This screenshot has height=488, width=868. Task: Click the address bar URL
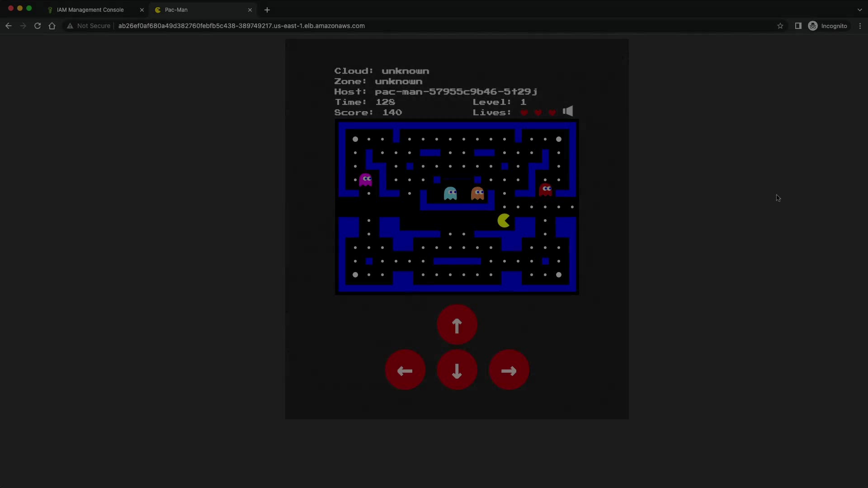click(241, 26)
